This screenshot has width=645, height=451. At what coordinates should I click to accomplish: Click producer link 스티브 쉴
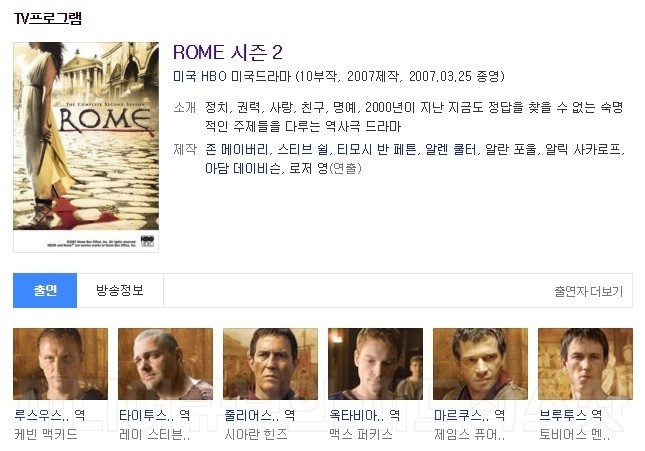[303, 149]
